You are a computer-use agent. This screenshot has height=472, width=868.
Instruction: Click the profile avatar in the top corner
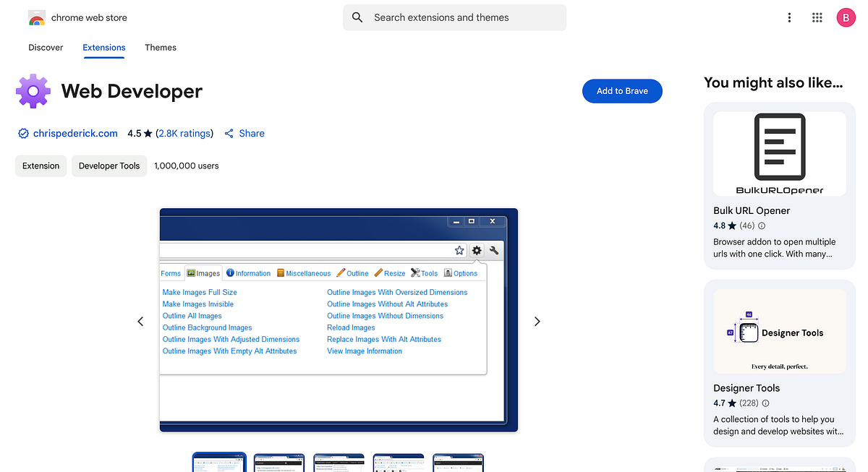846,17
